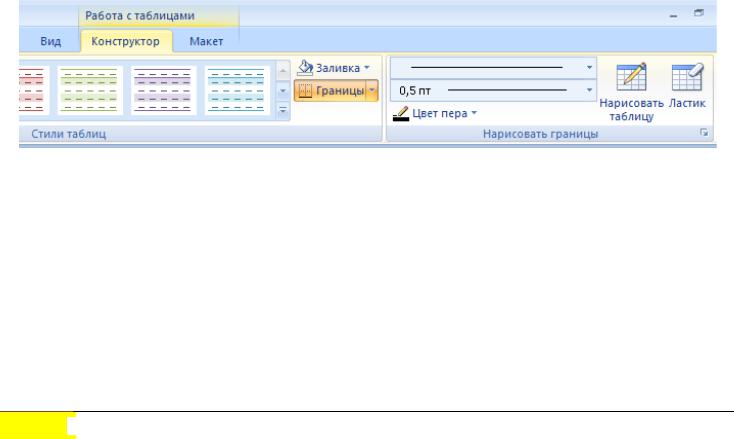Apply borders with the Границы button
The image size is (734, 439).
tap(330, 90)
